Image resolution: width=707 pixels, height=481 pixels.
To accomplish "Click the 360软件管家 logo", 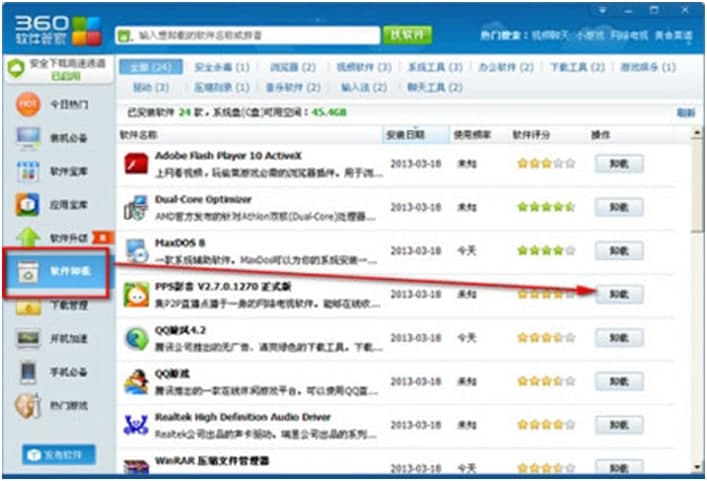I will point(58,30).
